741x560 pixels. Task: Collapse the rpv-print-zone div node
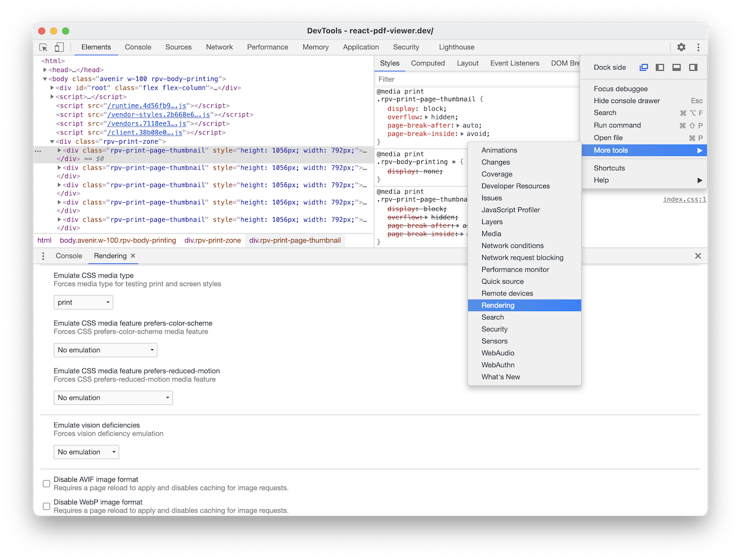(52, 141)
